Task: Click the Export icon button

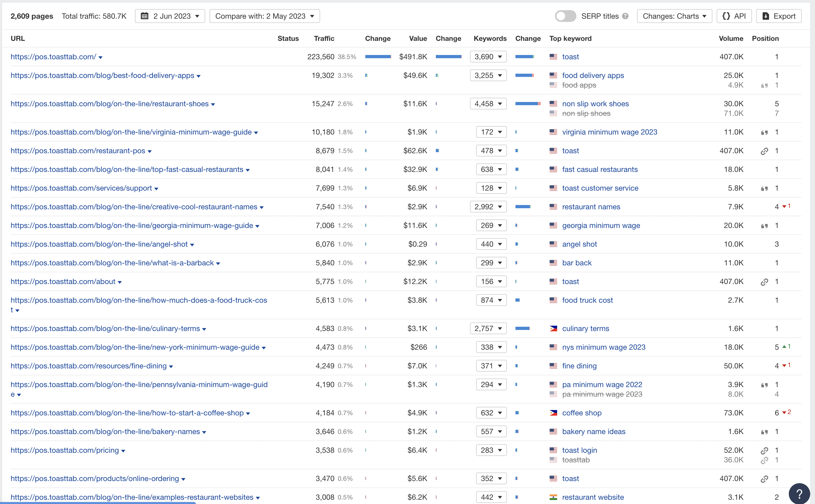Action: pos(766,16)
